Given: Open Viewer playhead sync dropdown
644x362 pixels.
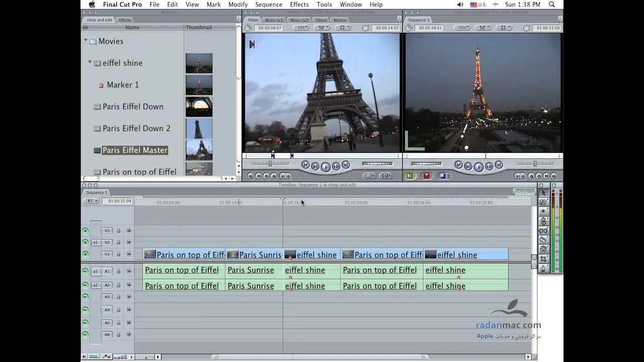Looking at the screenshot, I should tap(321, 28).
